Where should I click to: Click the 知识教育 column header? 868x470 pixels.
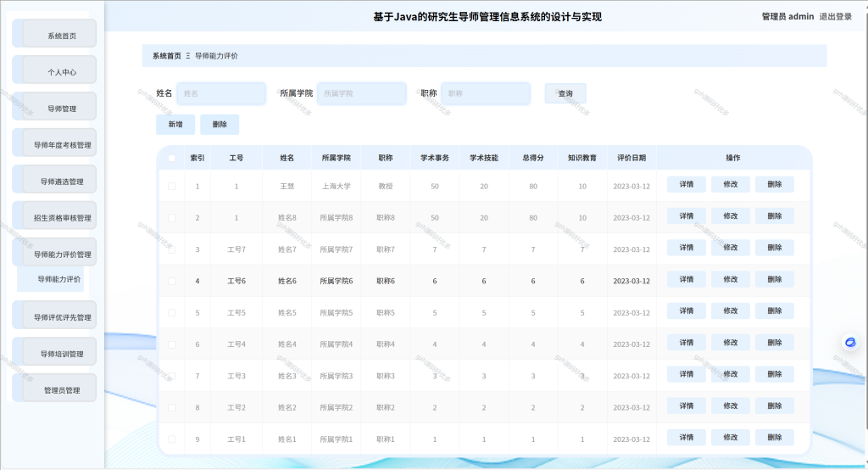tap(582, 158)
